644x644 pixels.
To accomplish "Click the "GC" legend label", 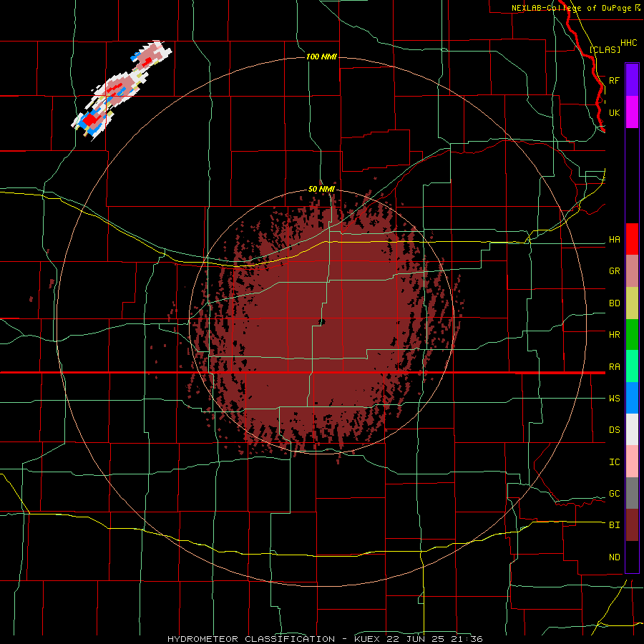I will tap(615, 494).
